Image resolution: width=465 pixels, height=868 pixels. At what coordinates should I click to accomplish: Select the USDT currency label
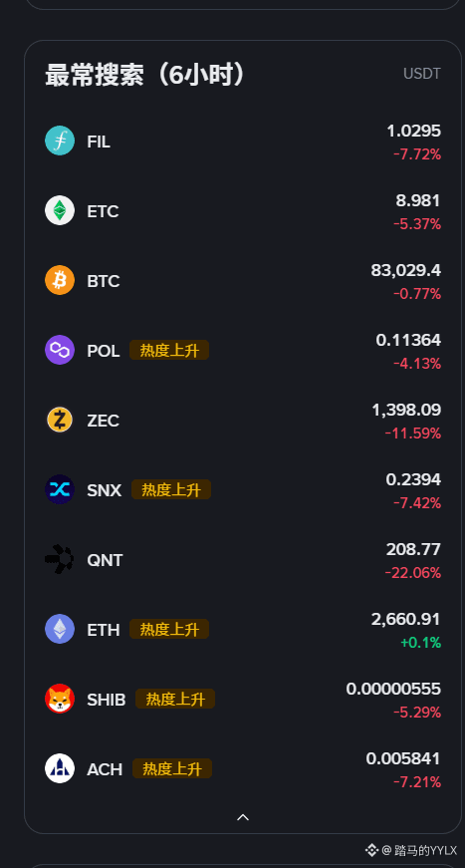[422, 74]
